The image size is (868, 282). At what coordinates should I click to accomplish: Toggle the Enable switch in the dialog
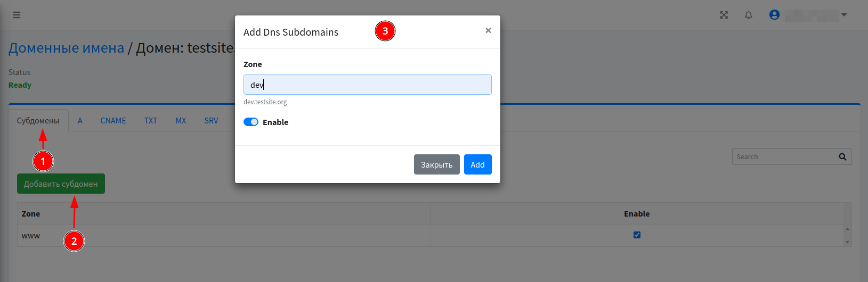251,122
